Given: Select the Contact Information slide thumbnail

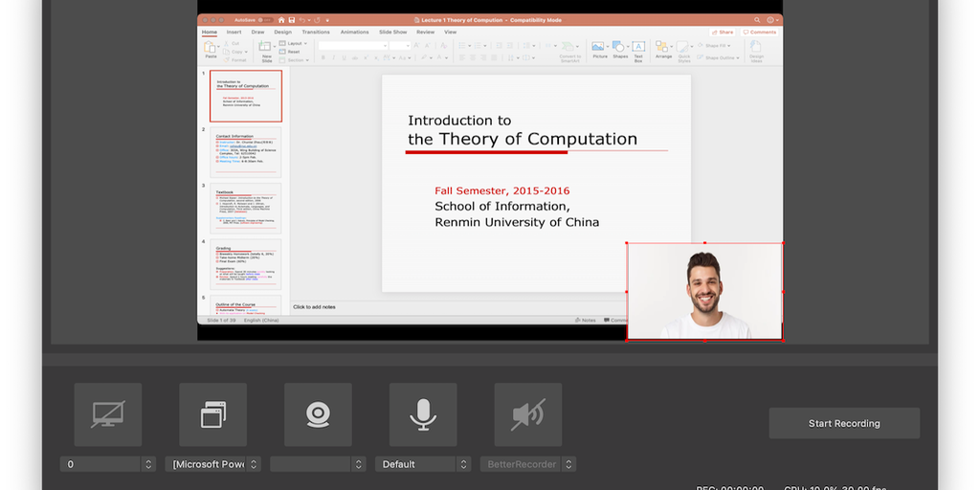Looking at the screenshot, I should pyautogui.click(x=247, y=153).
